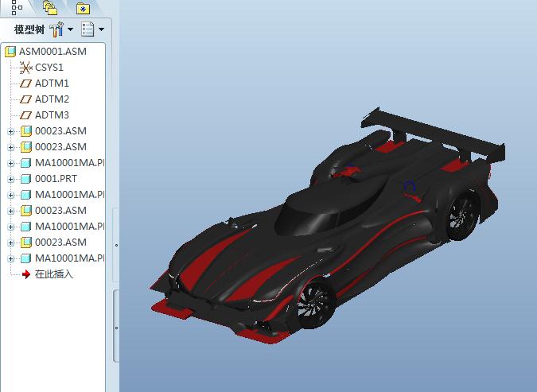The image size is (537, 392).
Task: Expand the first 00023.ASM subassembly
Action: pos(10,131)
